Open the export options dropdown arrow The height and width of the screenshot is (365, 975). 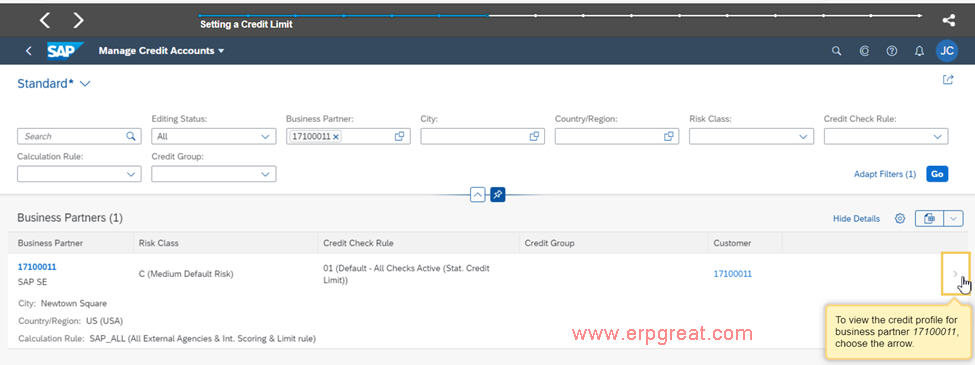click(954, 218)
